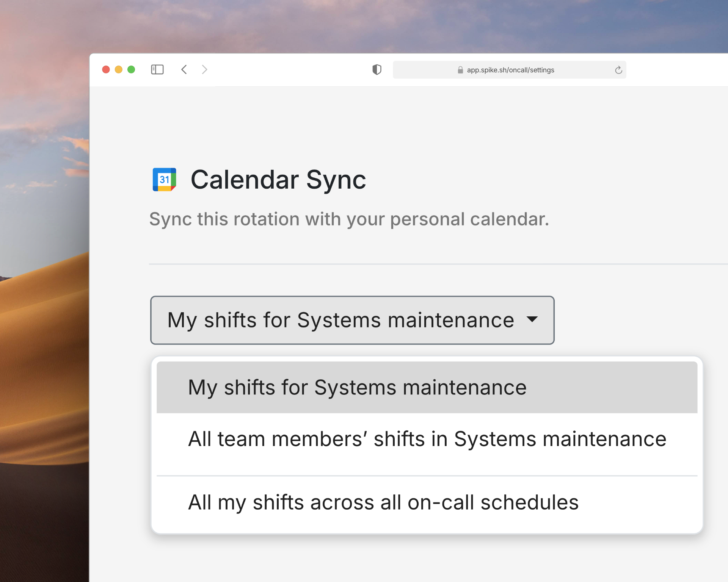Reload the page with the refresh icon

point(618,70)
